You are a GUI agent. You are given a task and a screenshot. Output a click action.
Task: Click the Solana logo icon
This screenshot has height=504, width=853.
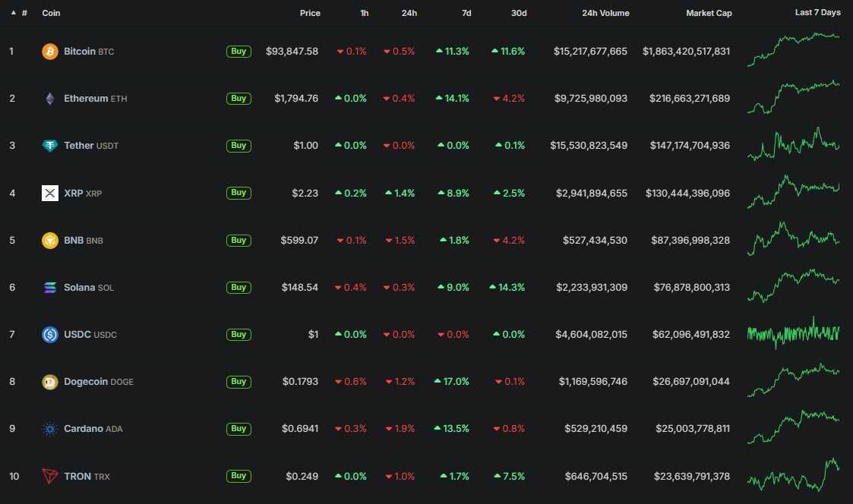49,288
